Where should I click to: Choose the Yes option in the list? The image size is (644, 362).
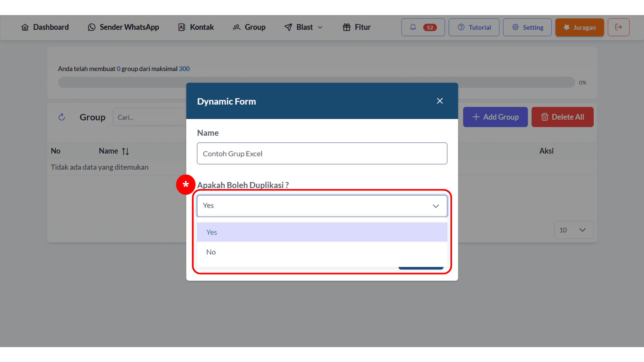coord(322,232)
